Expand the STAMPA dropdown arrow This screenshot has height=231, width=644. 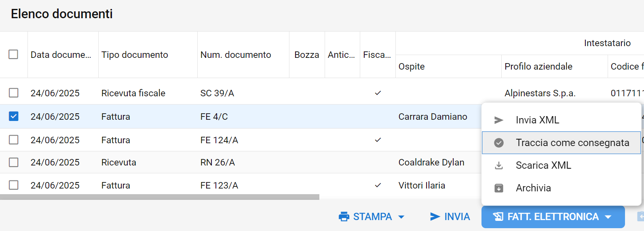pyautogui.click(x=401, y=217)
